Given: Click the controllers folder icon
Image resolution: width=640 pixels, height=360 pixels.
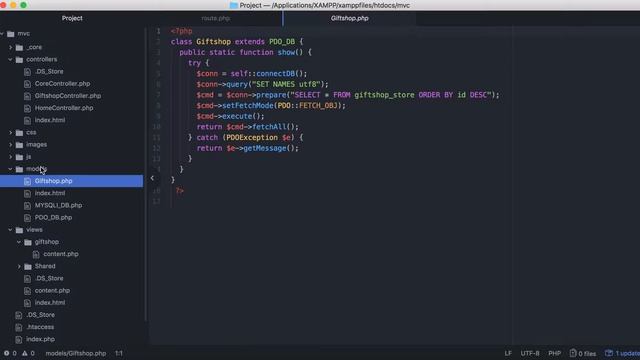Looking at the screenshot, I should (x=19, y=60).
